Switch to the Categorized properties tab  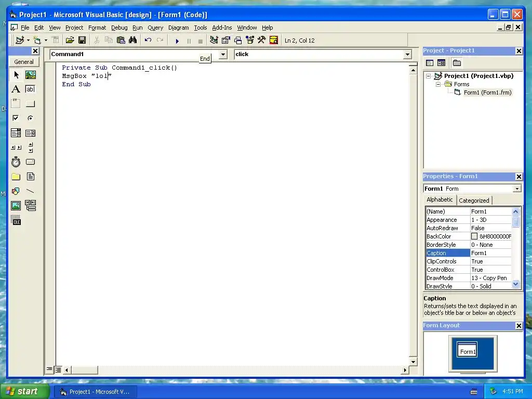click(x=474, y=201)
